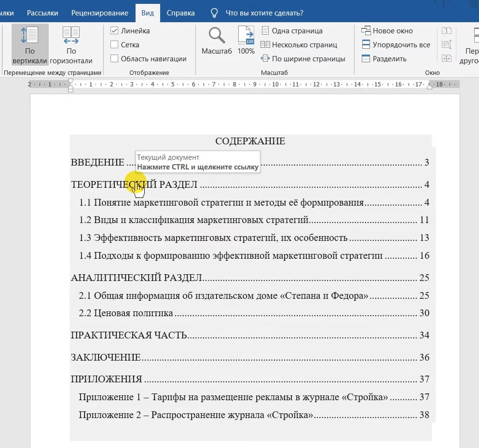Viewport: 479px width, 448px height.
Task: Follow the ЗАКЛЮЧЕНИЕ contents link
Action: (x=250, y=357)
